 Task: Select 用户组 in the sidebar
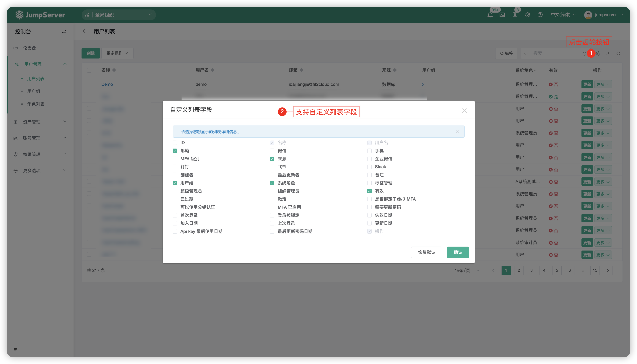pos(33,91)
